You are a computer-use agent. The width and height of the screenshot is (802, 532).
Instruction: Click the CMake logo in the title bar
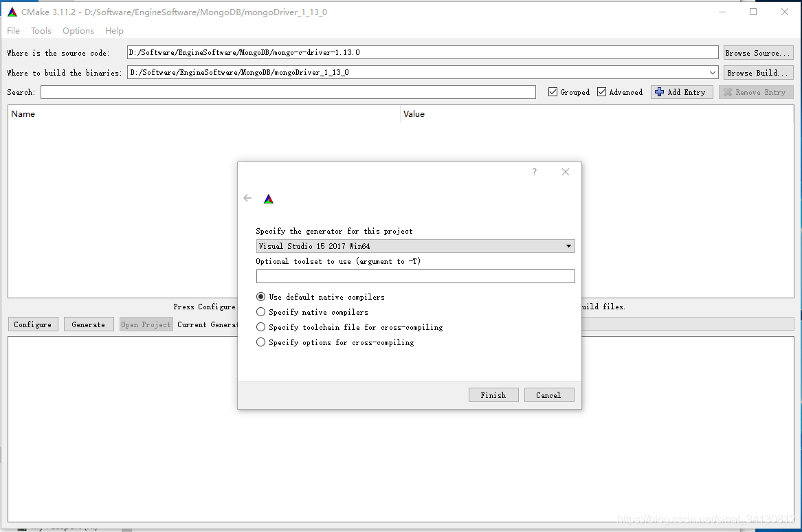click(x=12, y=12)
